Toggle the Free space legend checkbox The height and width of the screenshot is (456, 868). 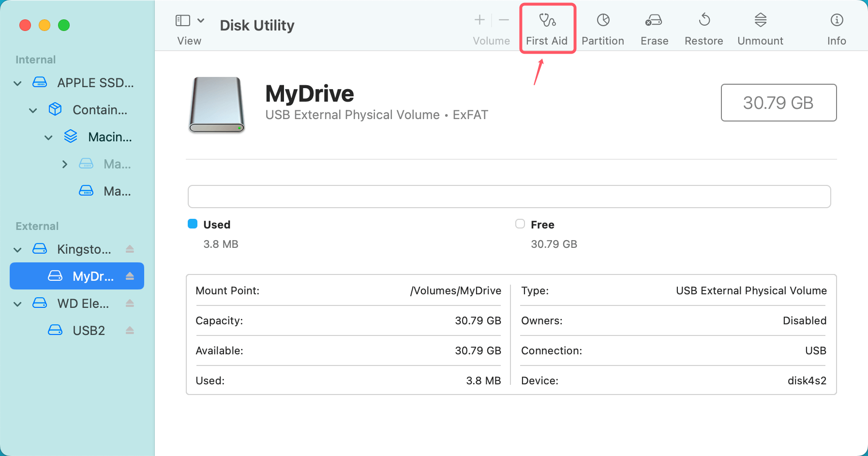pyautogui.click(x=520, y=224)
